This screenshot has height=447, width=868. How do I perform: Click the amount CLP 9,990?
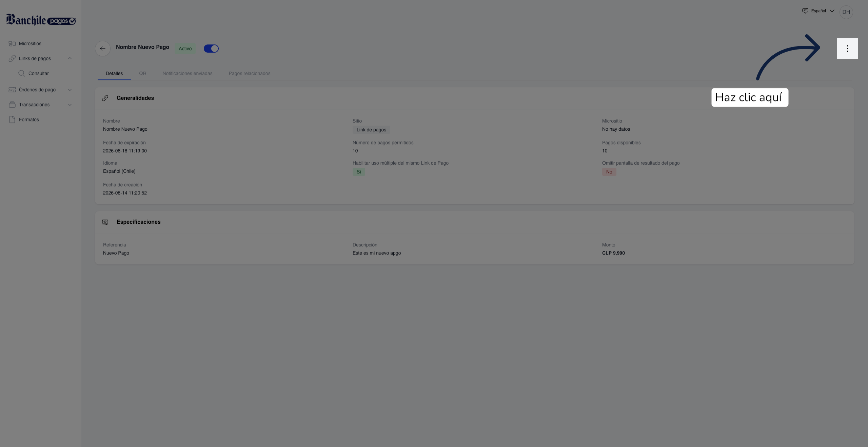click(x=613, y=253)
